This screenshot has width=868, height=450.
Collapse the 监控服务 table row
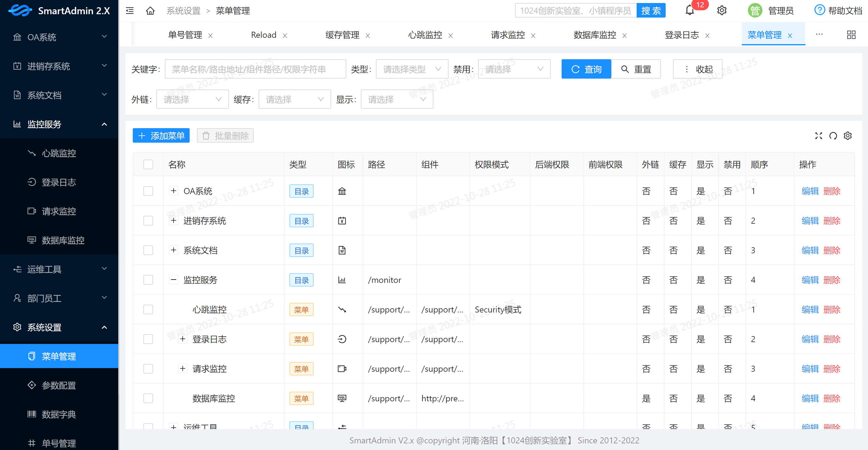click(x=174, y=280)
